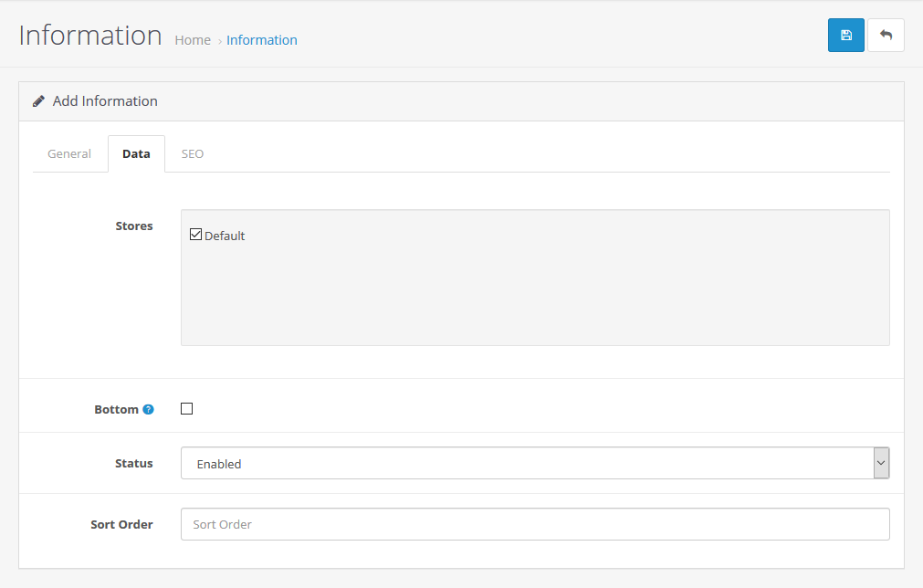Click the Add Information panel heading

pyautogui.click(x=105, y=101)
